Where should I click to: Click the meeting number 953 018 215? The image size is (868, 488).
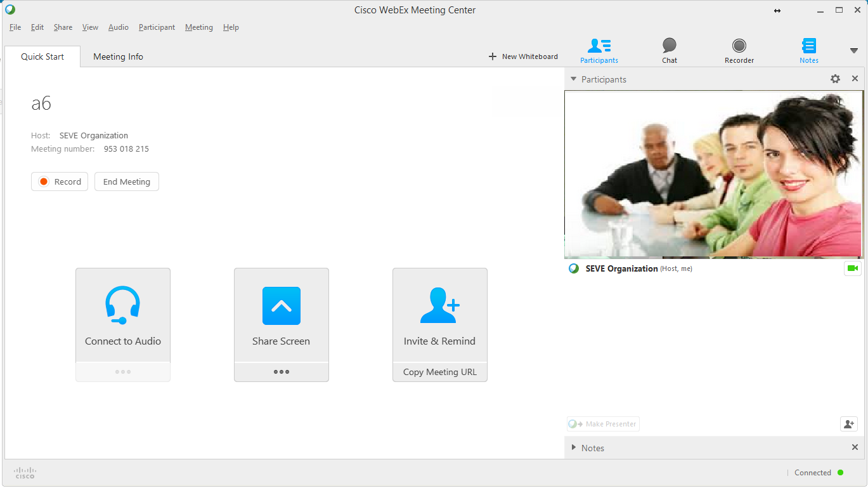click(126, 149)
